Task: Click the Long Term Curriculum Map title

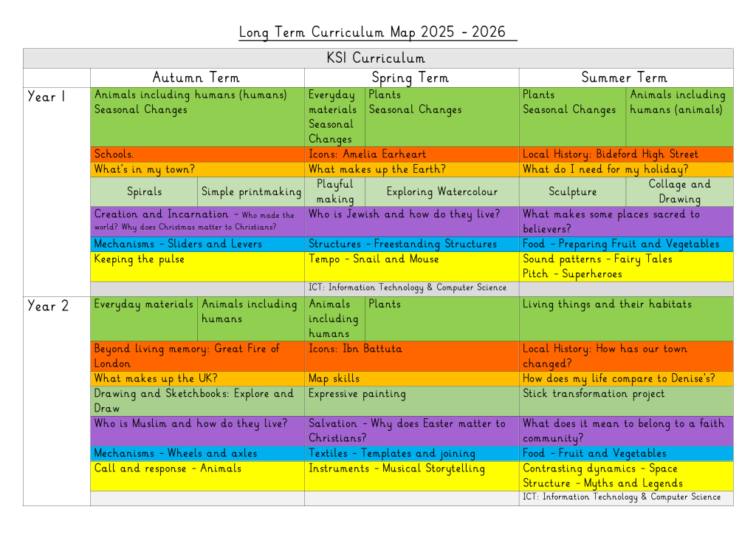Action: (x=377, y=32)
